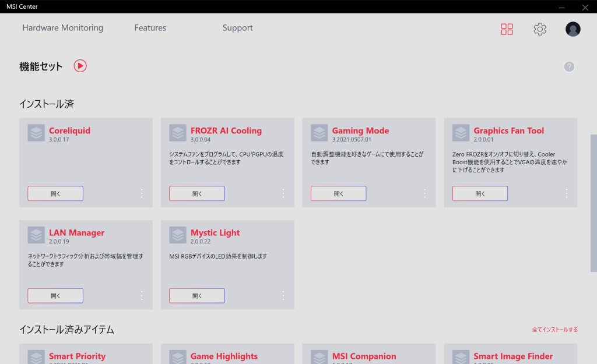The width and height of the screenshot is (597, 364).
Task: Click the Smart Image Finder layer icon
Action: [461, 357]
